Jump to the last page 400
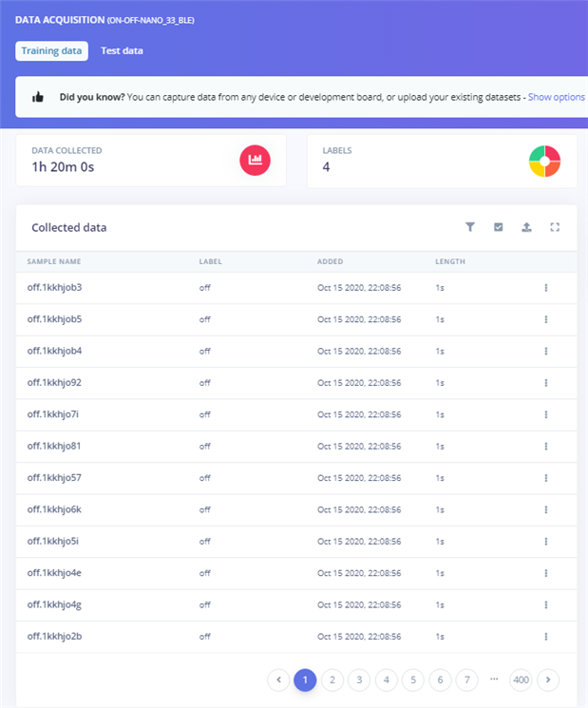588x708 pixels. (521, 679)
